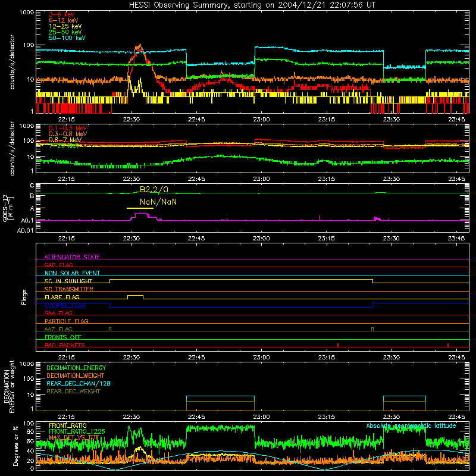The height and width of the screenshot is (476, 476).
Task: Click the REAR_DEC_WEIGHT legend label
Action: [73, 392]
